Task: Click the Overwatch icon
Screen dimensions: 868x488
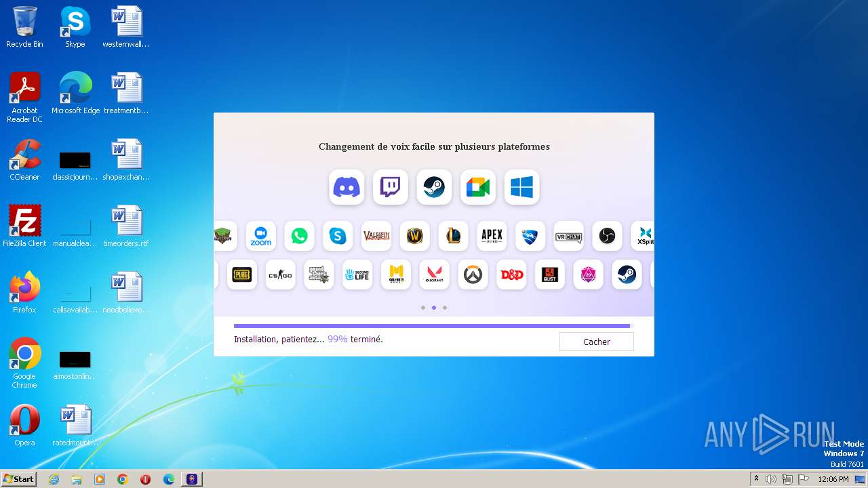Action: (473, 274)
